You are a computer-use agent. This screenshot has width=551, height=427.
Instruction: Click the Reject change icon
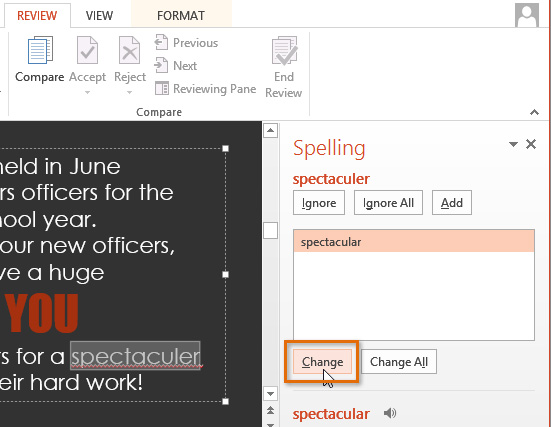pyautogui.click(x=129, y=50)
